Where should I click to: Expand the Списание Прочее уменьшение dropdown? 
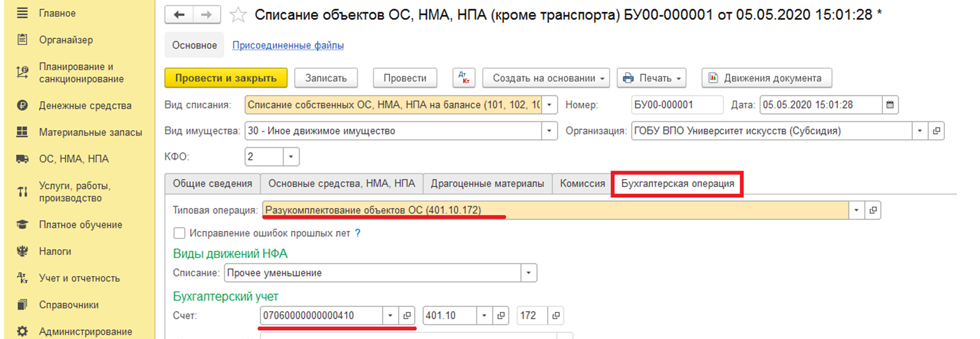pyautogui.click(x=529, y=273)
